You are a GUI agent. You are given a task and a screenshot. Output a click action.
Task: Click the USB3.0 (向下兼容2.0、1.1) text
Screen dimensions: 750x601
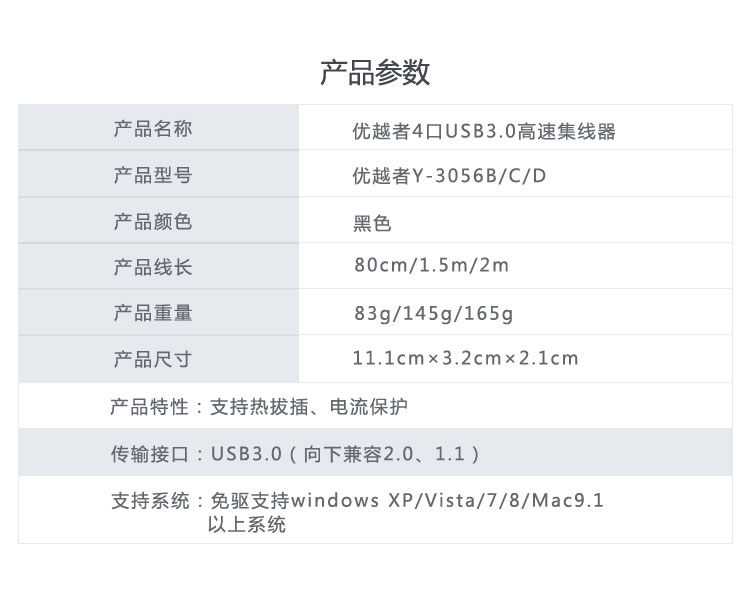point(346,454)
